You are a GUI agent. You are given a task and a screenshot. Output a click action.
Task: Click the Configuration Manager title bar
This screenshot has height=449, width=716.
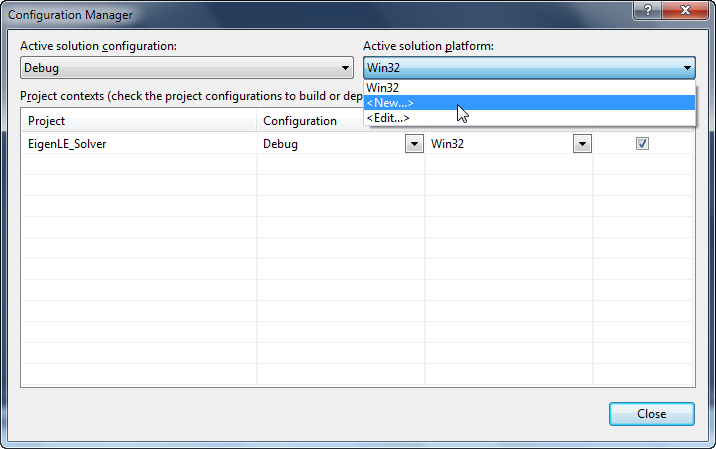(300, 14)
